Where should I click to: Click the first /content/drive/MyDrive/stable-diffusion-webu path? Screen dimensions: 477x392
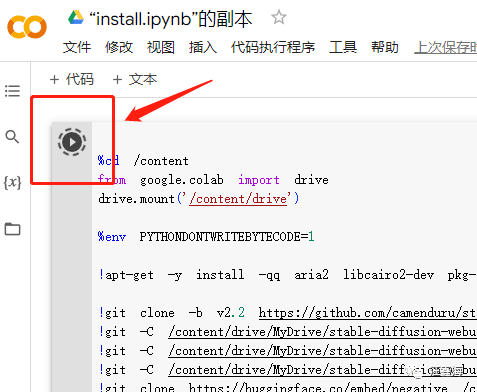[x=322, y=332]
